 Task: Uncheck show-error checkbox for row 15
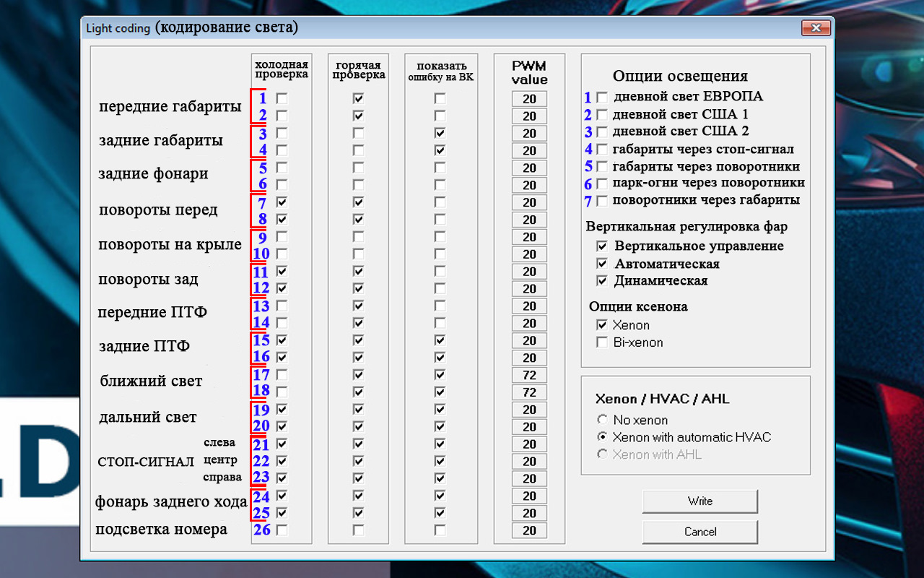[440, 340]
